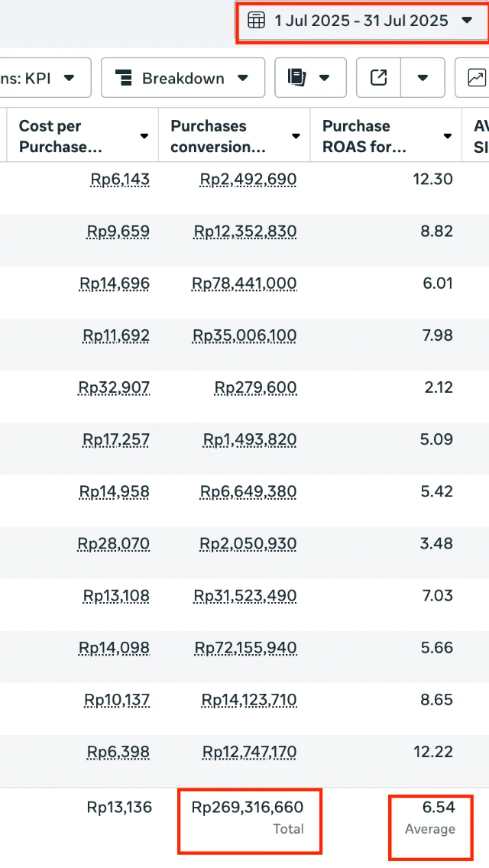Expand the Breakdown dropdown arrow
This screenshot has height=868, width=489.
pos(243,78)
